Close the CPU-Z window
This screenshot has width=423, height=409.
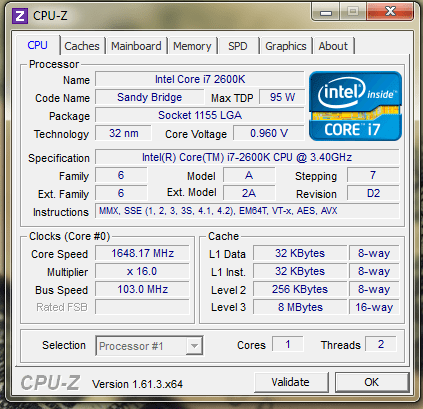click(390, 12)
